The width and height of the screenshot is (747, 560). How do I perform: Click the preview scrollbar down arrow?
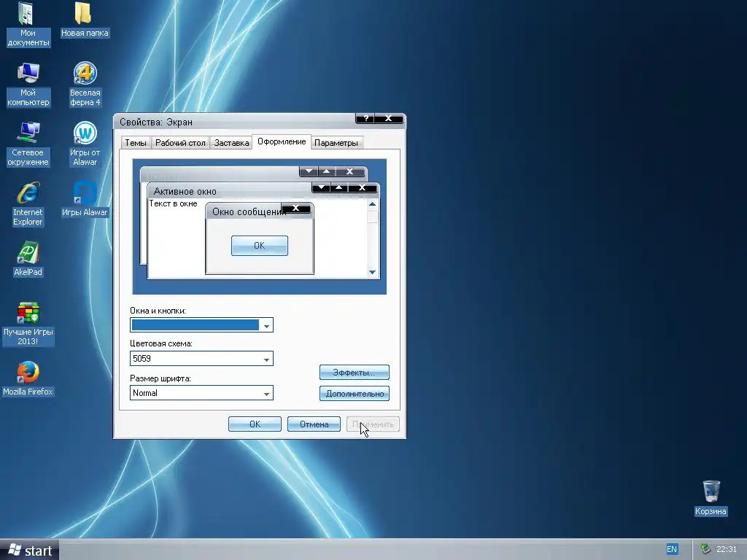pos(373,273)
